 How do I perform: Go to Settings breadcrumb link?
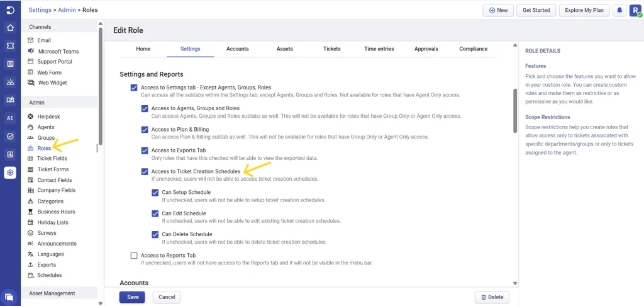40,10
